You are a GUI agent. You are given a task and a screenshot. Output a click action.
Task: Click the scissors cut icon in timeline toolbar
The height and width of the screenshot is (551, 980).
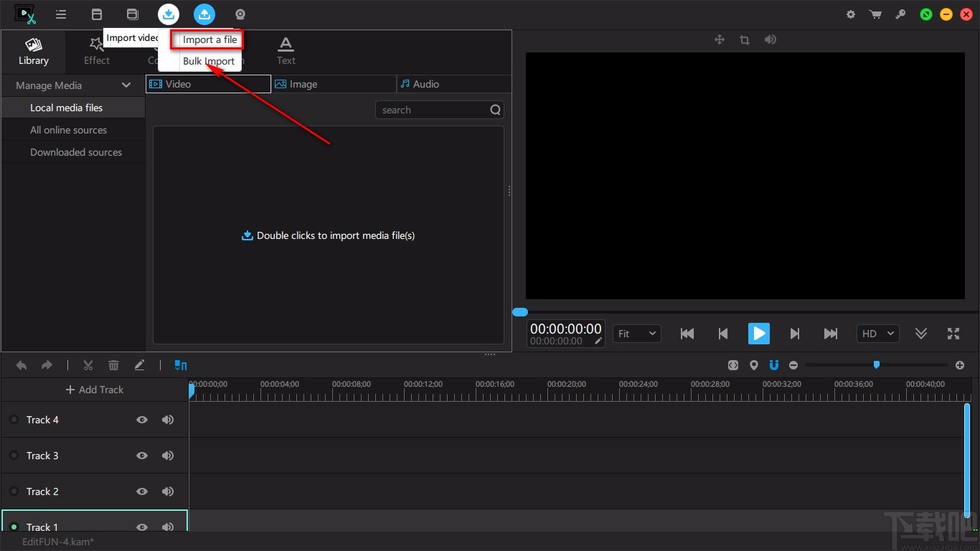(x=88, y=365)
